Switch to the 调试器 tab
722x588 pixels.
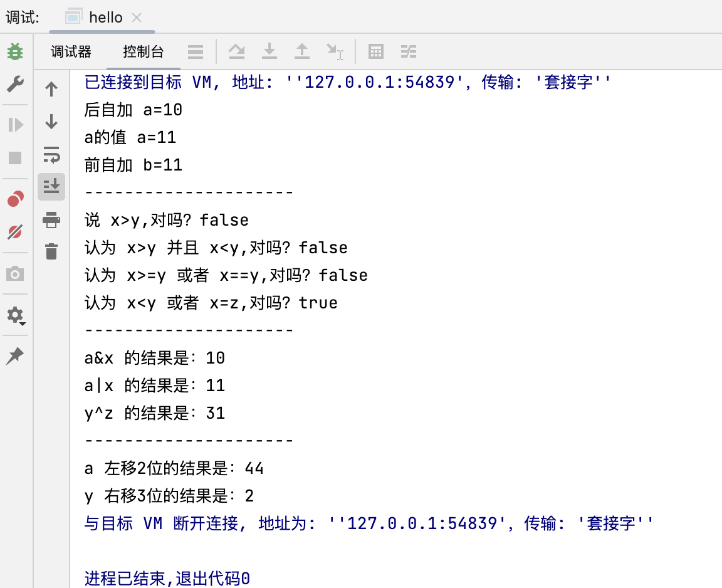point(70,52)
